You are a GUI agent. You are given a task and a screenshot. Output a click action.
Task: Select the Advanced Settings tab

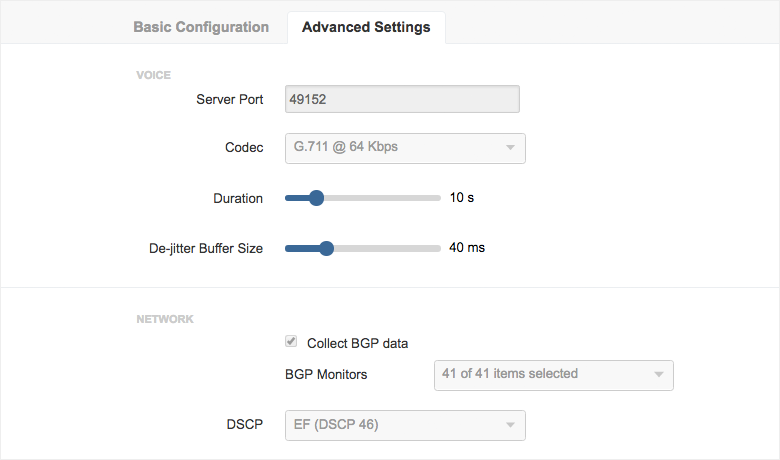366,27
